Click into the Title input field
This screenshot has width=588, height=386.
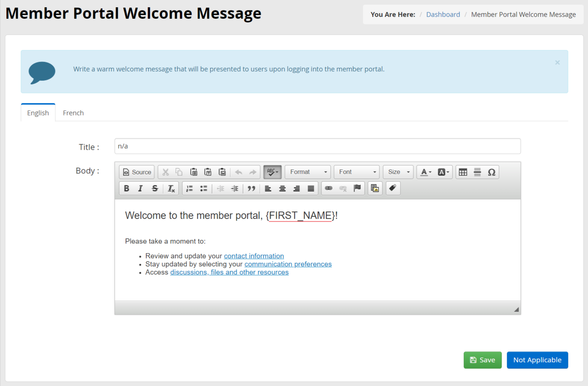pos(317,146)
